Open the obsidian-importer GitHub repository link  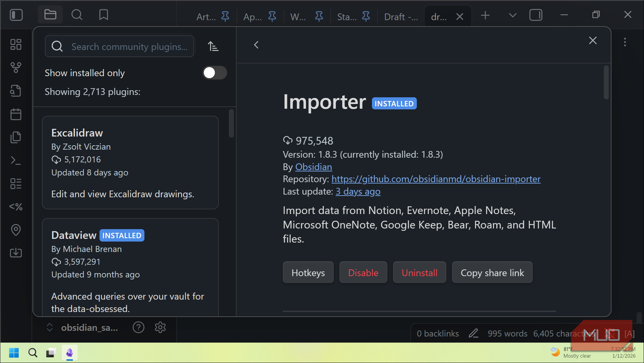pyautogui.click(x=436, y=179)
